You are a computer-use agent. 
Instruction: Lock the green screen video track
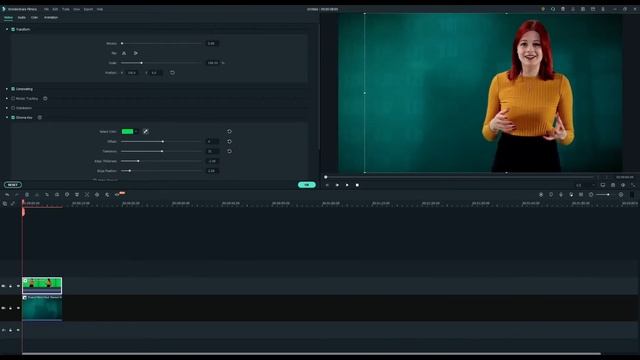click(x=11, y=286)
